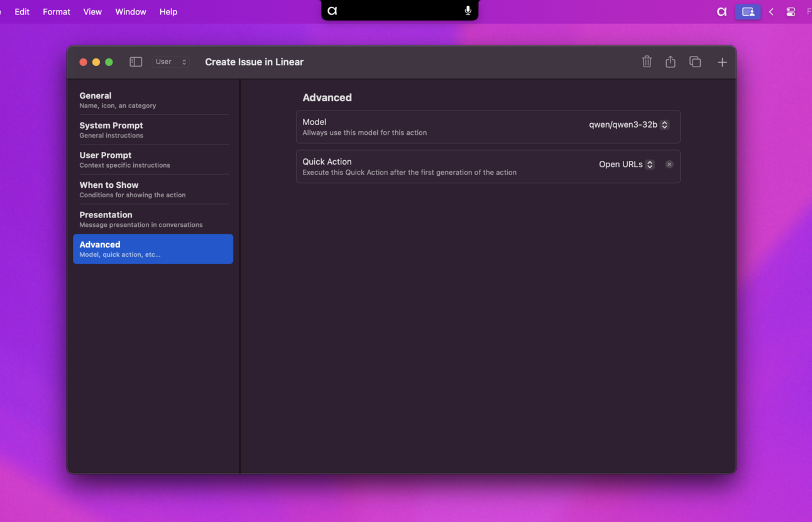The height and width of the screenshot is (522, 812).
Task: Click the back chevron in menu bar
Action: pos(771,11)
